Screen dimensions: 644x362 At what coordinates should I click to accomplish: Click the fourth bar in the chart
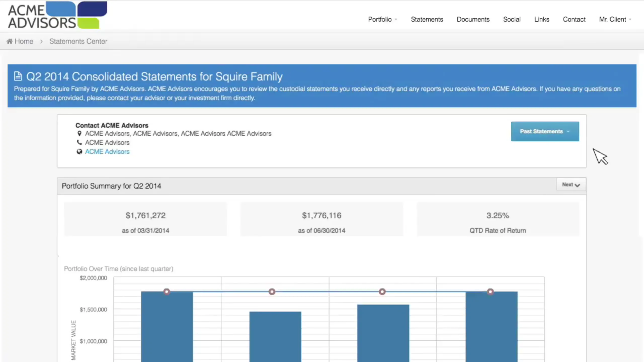492,327
